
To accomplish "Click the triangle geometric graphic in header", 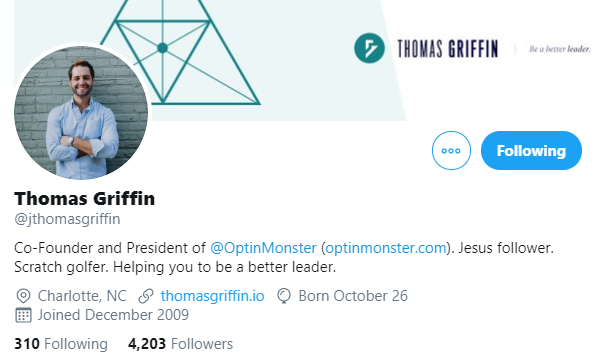I will point(179,52).
